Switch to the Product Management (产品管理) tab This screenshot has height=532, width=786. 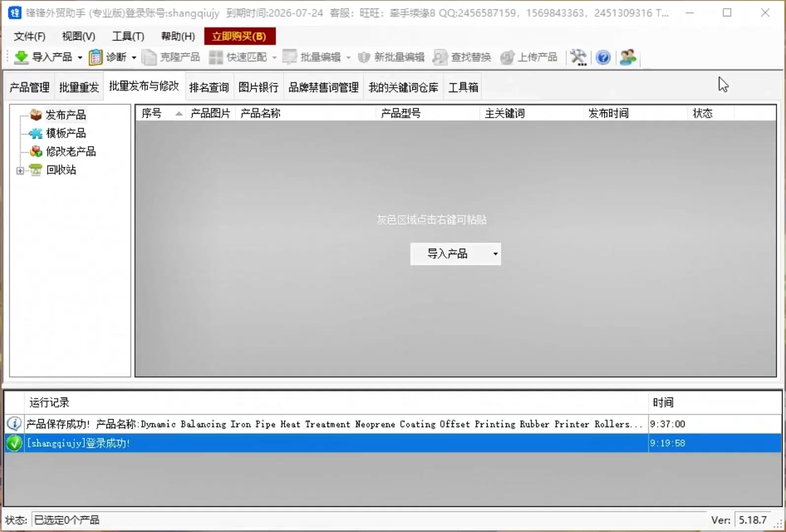point(30,87)
